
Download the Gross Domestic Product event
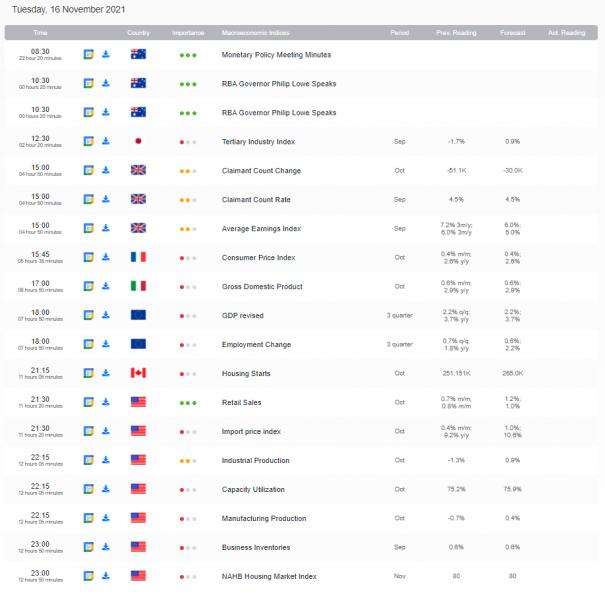(105, 286)
